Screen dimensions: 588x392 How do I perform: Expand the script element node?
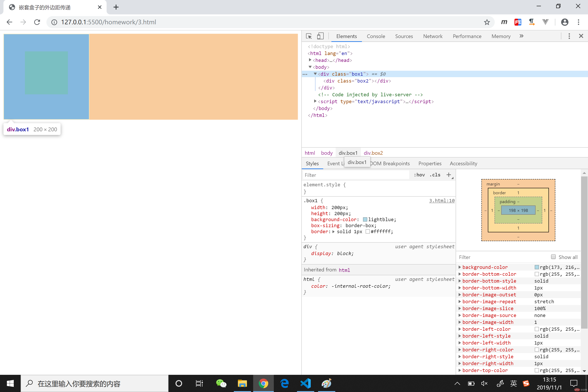click(315, 101)
